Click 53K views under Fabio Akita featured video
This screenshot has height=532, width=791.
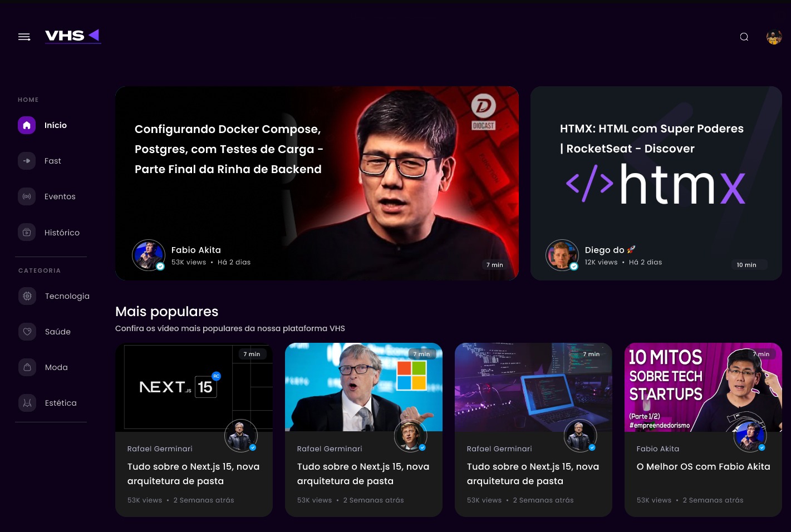189,262
